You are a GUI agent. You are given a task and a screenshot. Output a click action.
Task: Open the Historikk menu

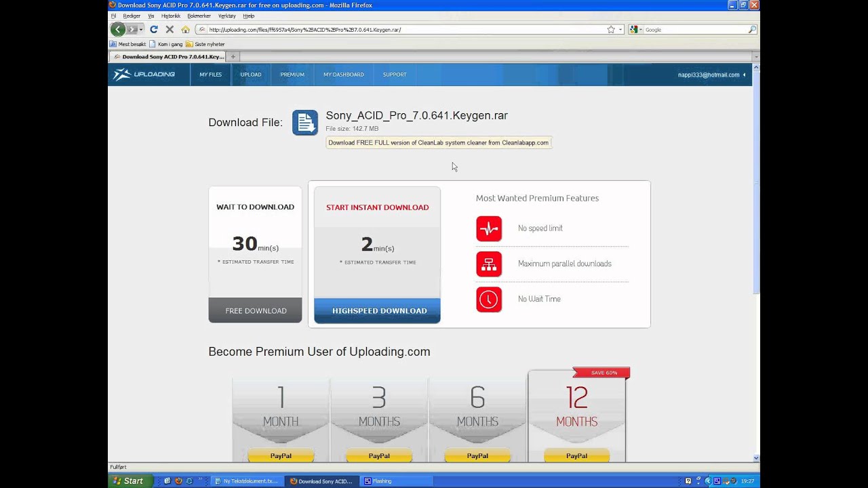tap(171, 16)
